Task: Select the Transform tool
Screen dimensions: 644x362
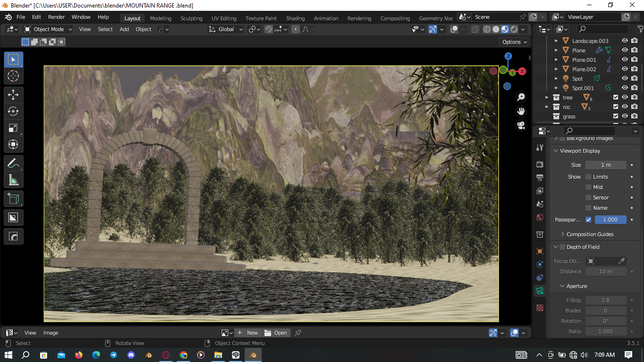Action: [13, 144]
